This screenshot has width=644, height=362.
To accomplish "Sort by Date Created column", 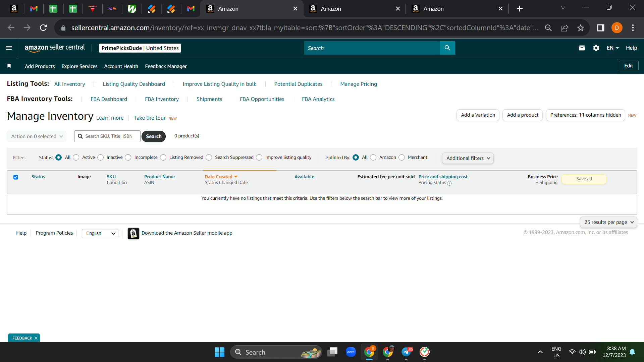I will click(x=221, y=177).
